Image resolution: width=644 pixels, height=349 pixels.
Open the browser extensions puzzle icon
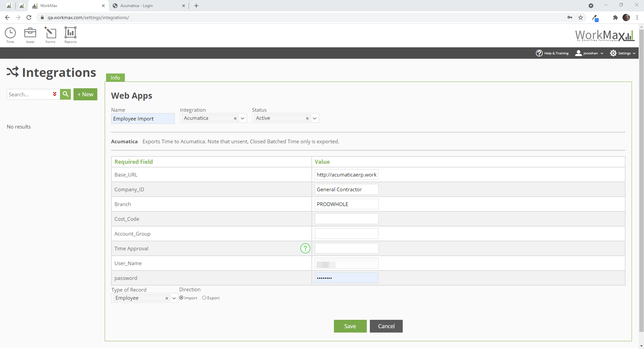pyautogui.click(x=615, y=17)
